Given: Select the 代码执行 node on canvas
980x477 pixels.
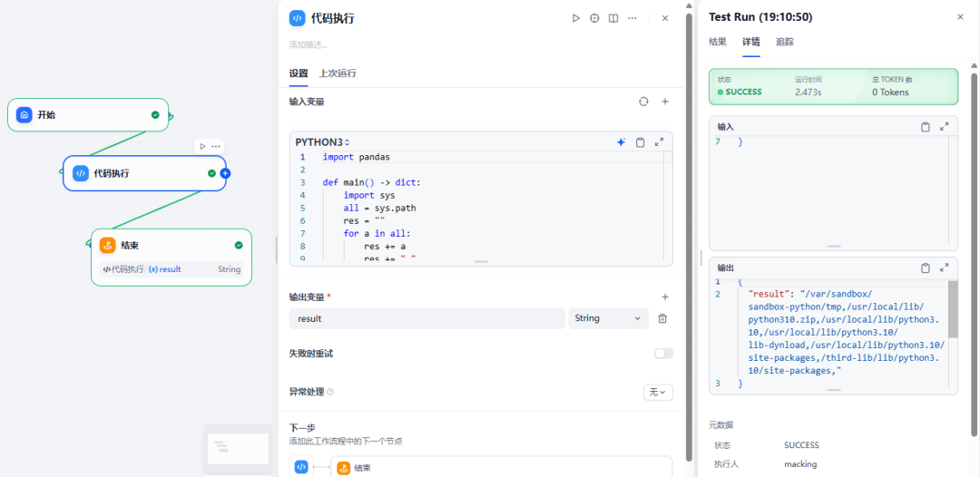Looking at the screenshot, I should click(144, 173).
